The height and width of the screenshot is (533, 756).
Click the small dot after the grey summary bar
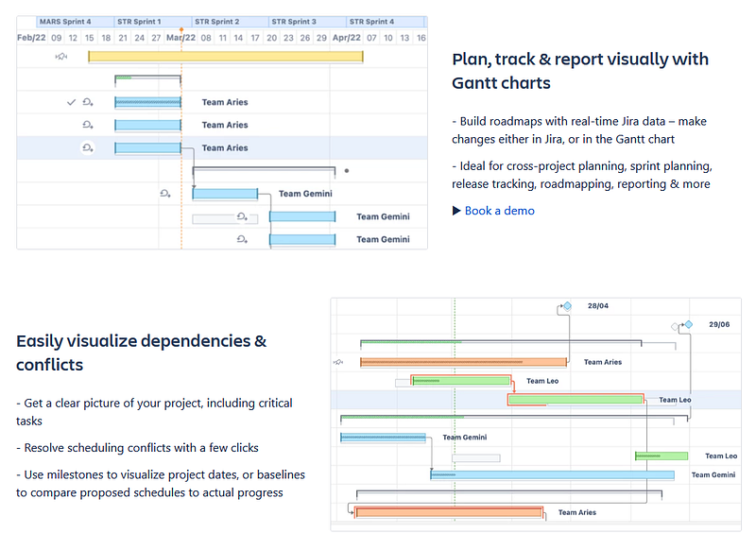pyautogui.click(x=347, y=171)
